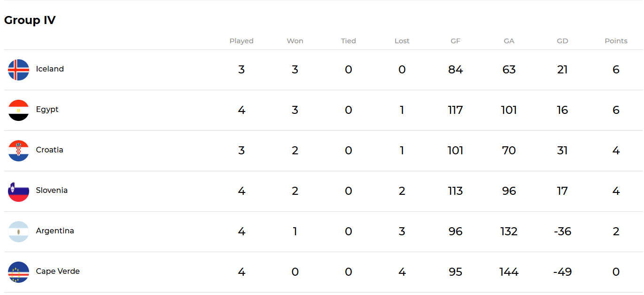The height and width of the screenshot is (295, 644).
Task: Open the Argentina team name
Action: 55,231
